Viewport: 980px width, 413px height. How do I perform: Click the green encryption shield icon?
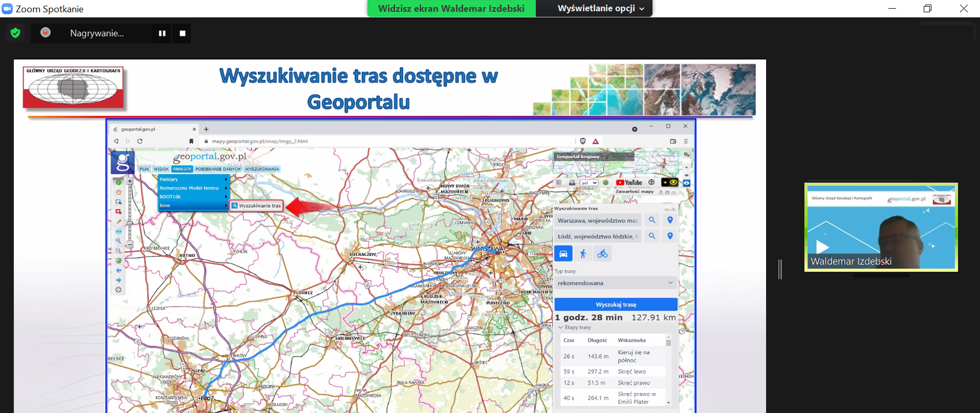click(15, 33)
